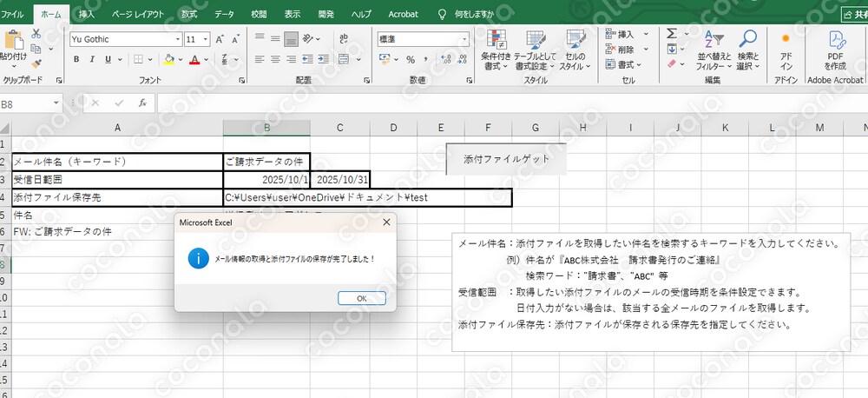Expand Conditional Formatting (条件付き書式) menu

coord(496,50)
